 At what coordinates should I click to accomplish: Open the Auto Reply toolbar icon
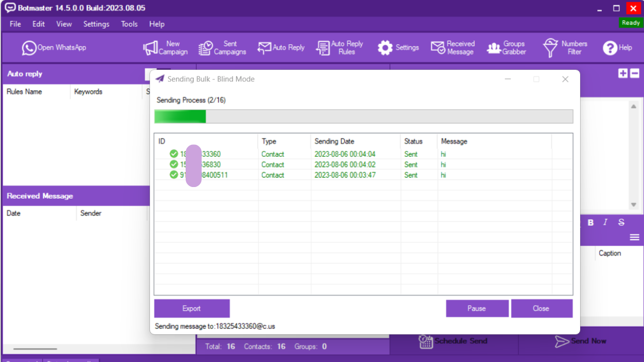click(281, 48)
